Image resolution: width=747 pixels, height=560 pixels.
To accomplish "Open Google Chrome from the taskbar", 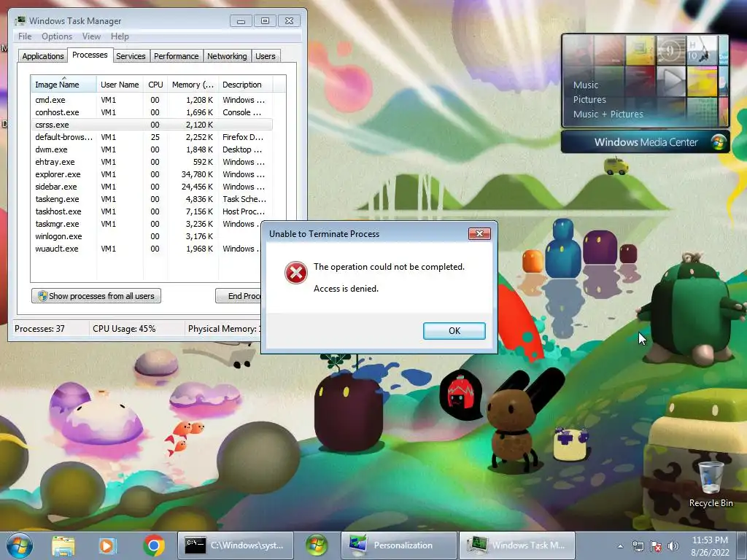I will (x=153, y=545).
